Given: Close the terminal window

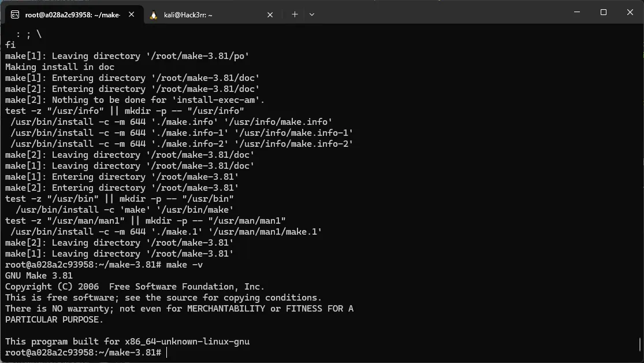Looking at the screenshot, I should pyautogui.click(x=630, y=12).
